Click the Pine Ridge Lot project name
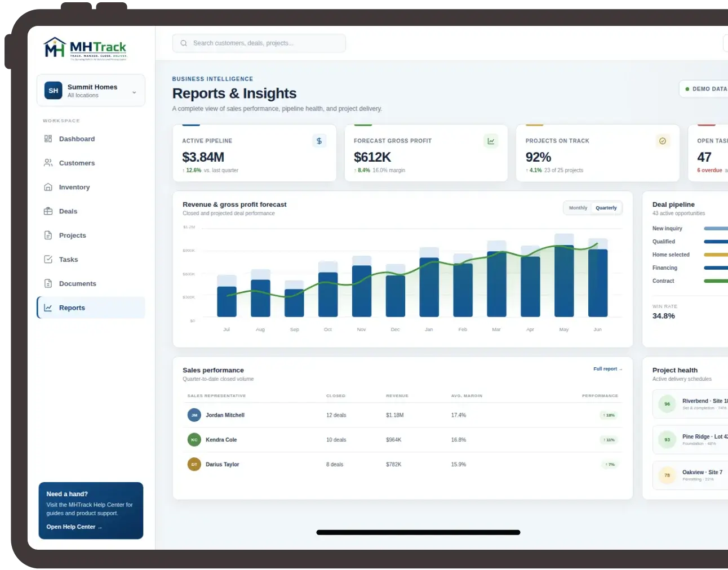The width and height of the screenshot is (728, 570). (704, 437)
